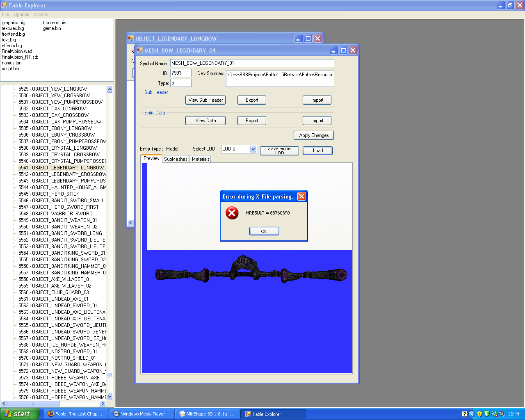Open the Actions menu
Viewport: 525px width, 420px height.
[41, 14]
